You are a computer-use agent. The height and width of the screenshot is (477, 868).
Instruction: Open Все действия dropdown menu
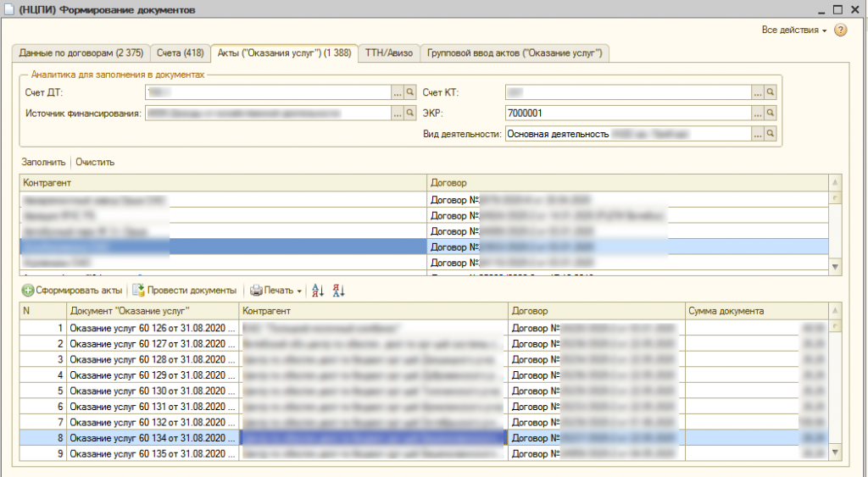(793, 31)
